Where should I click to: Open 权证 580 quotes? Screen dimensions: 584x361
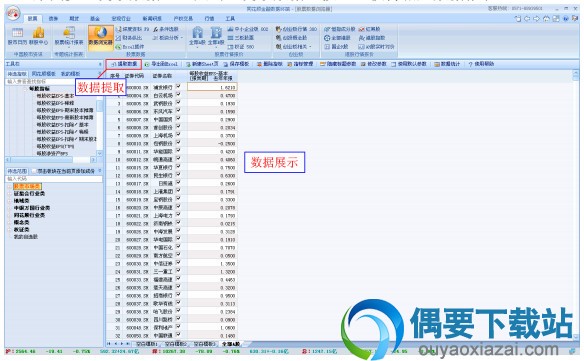tap(241, 47)
